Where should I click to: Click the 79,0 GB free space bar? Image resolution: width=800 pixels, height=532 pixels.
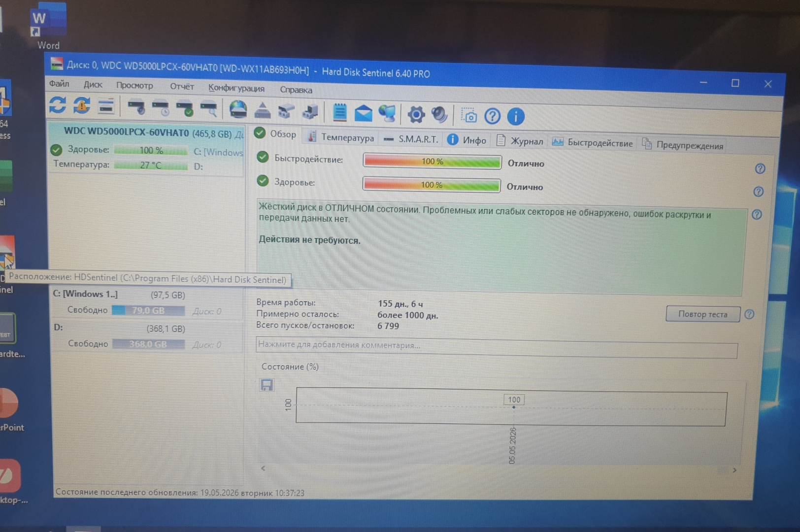pos(148,310)
